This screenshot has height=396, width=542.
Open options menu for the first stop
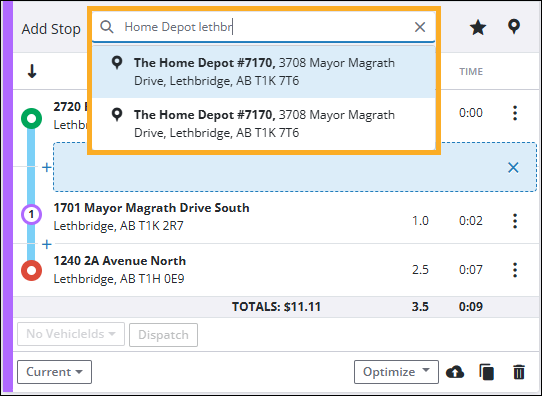pos(515,113)
